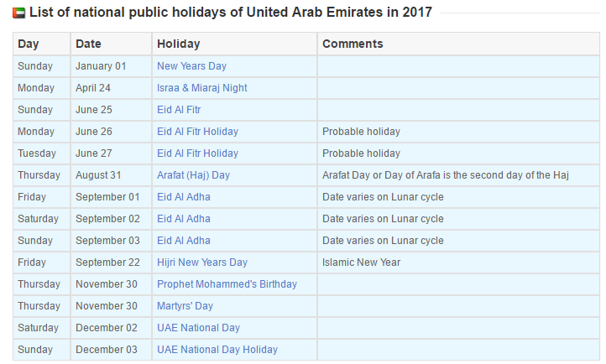The height and width of the screenshot is (364, 606).
Task: Click the Date column header
Action: coord(111,44)
